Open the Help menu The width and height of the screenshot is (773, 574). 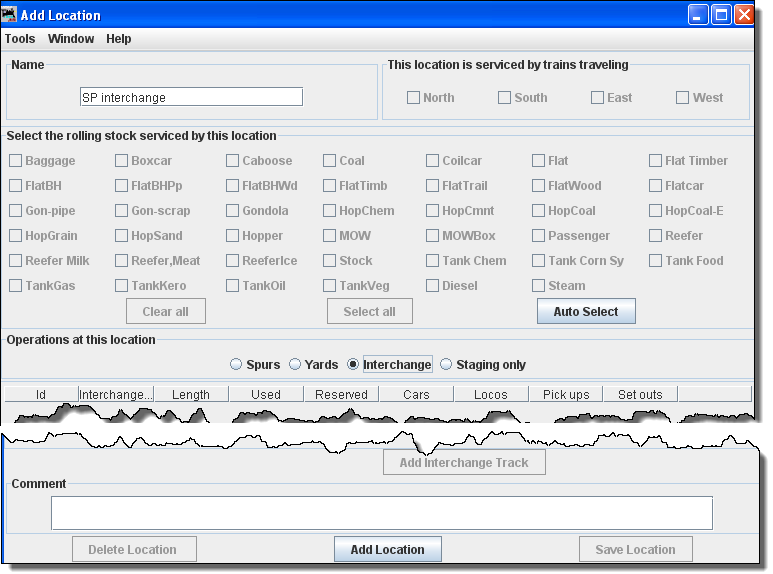click(x=119, y=39)
